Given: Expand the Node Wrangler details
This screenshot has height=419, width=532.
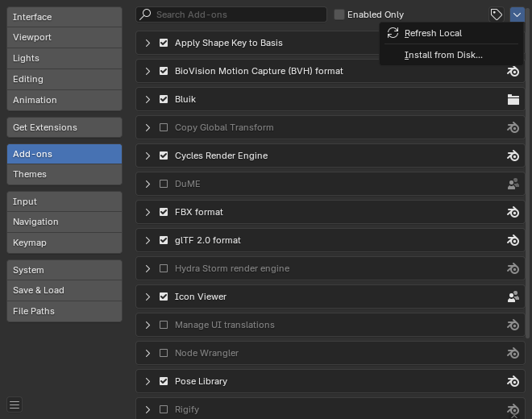Looking at the screenshot, I should (148, 353).
